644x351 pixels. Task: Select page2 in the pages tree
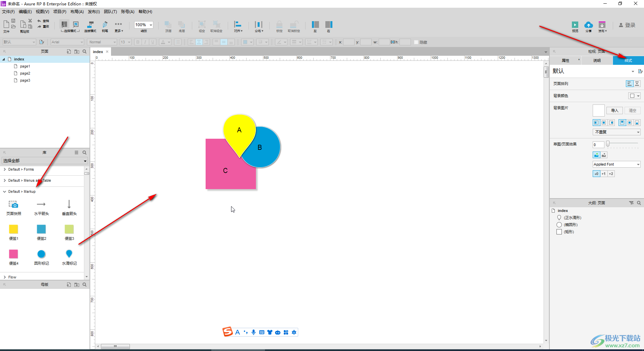[25, 73]
